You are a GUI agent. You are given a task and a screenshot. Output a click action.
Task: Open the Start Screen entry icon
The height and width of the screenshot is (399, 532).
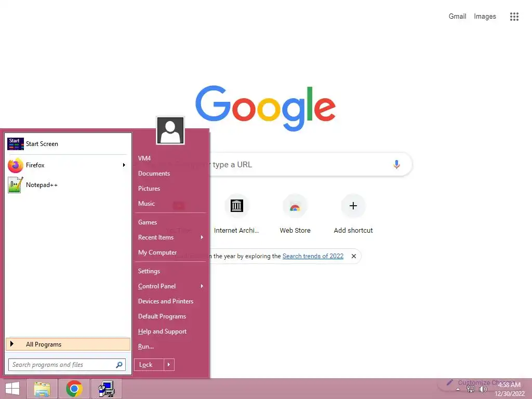(x=15, y=144)
